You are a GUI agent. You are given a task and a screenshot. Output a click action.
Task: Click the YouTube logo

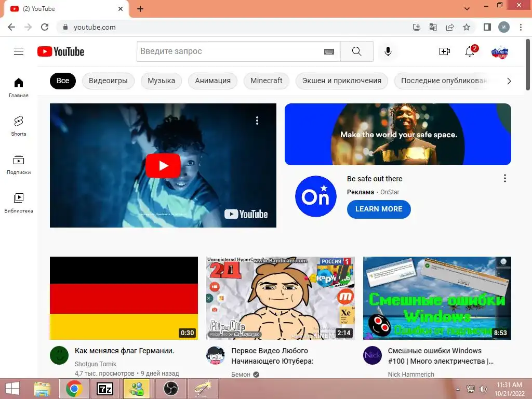(61, 51)
